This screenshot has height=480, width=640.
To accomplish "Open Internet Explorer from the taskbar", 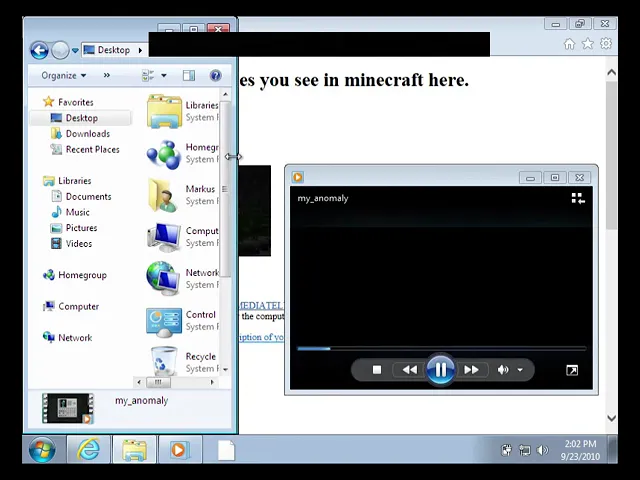I will pyautogui.click(x=88, y=450).
